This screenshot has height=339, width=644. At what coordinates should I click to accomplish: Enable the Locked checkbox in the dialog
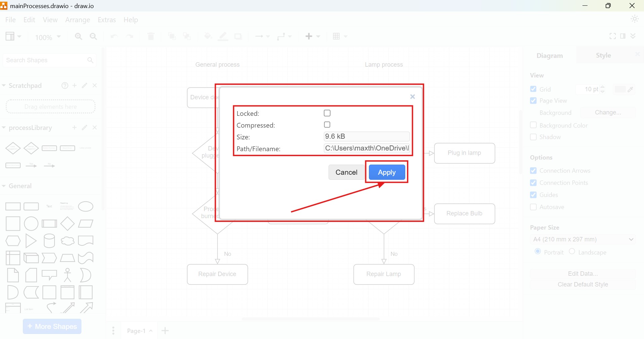click(327, 113)
